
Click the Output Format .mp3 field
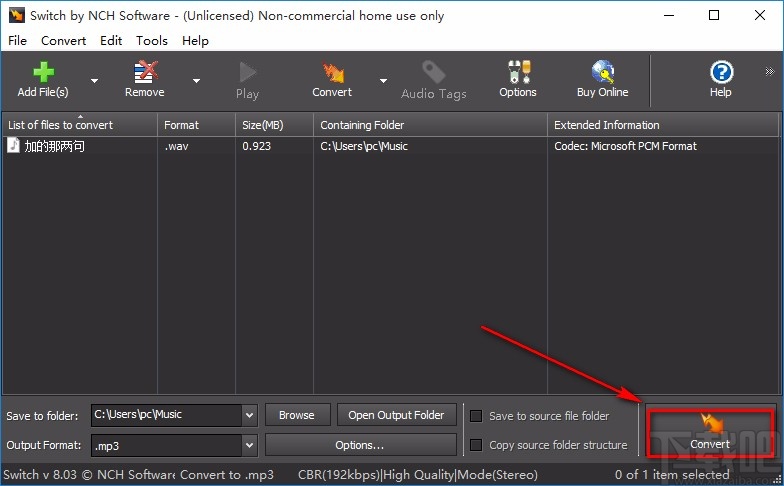click(166, 445)
